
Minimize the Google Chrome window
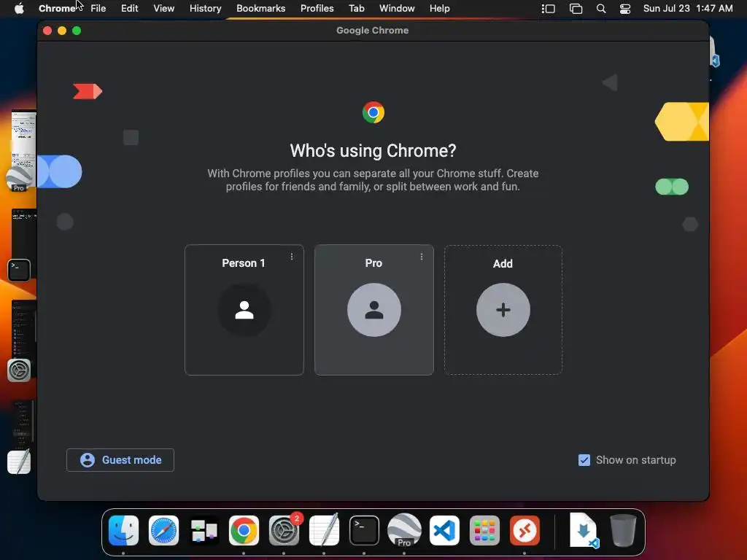click(62, 31)
